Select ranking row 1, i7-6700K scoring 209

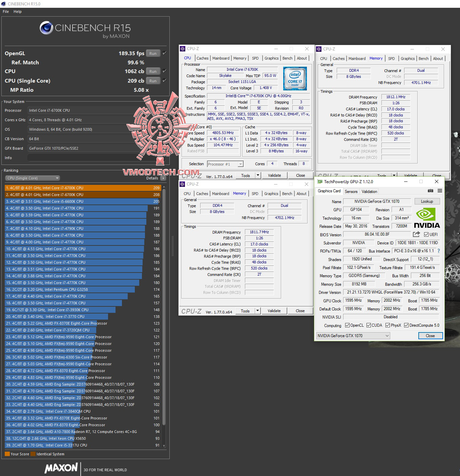tap(83, 188)
